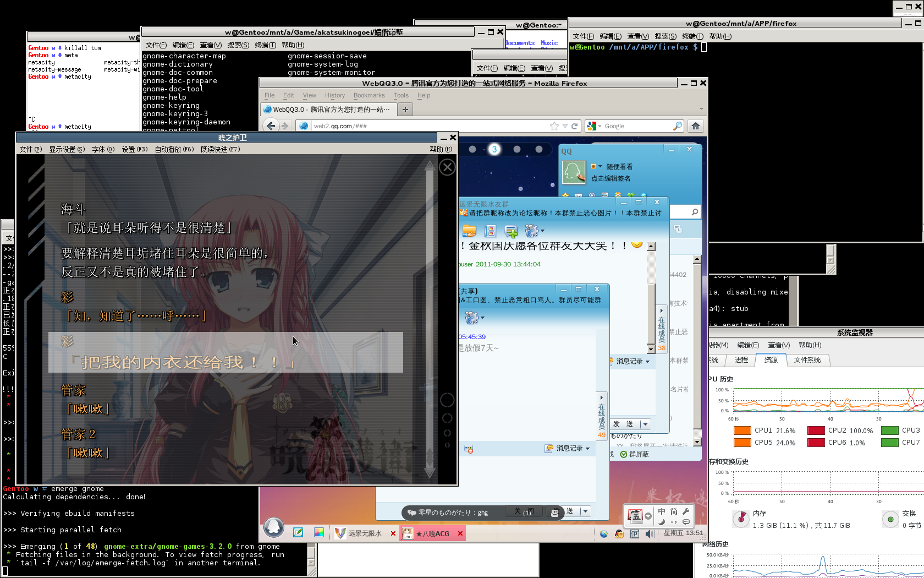Reload the page in Firefox
The width and height of the screenshot is (924, 578).
(575, 126)
